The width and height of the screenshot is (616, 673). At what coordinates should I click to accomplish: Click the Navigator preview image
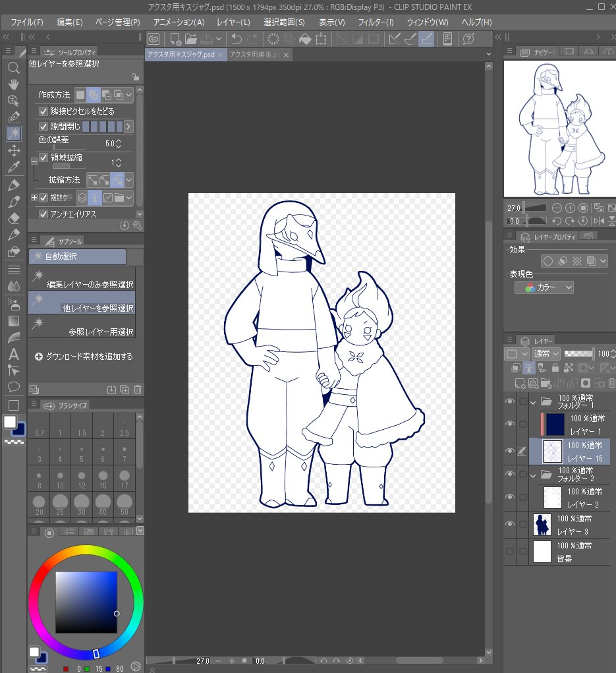(560, 129)
